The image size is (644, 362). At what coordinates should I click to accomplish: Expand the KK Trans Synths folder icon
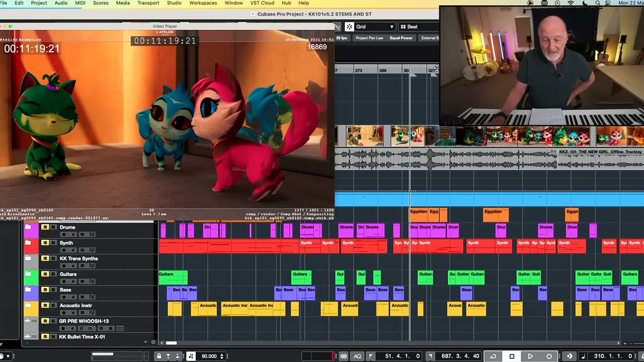[x=28, y=258]
